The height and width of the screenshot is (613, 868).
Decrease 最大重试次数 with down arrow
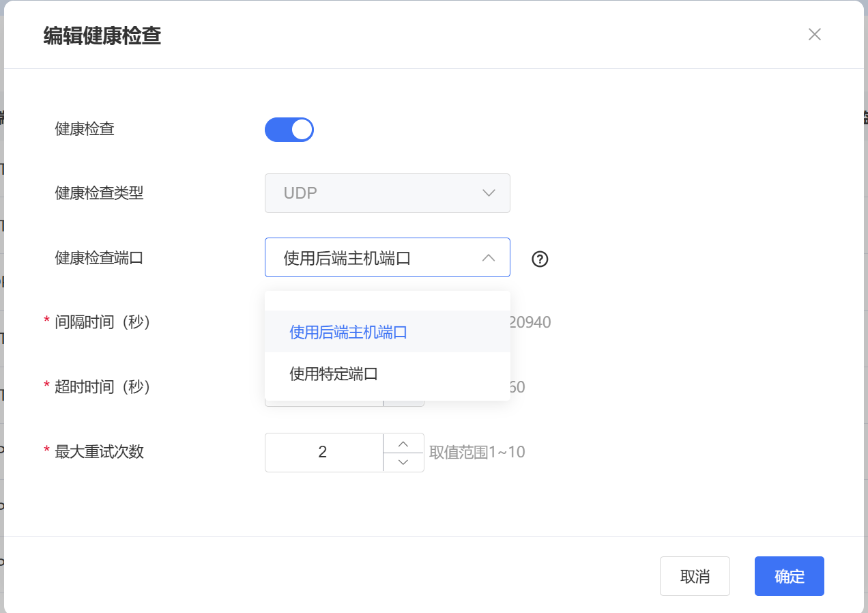(403, 462)
